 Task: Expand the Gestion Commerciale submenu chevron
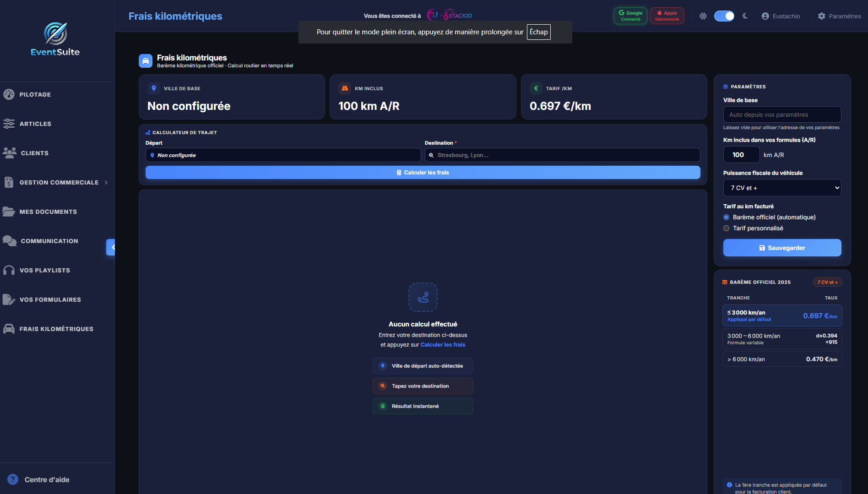point(106,182)
